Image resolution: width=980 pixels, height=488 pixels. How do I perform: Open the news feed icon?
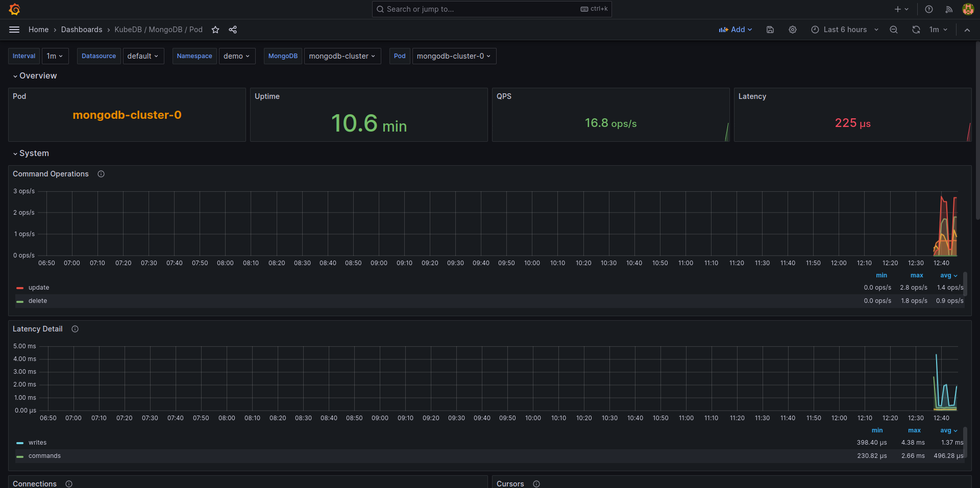click(948, 9)
